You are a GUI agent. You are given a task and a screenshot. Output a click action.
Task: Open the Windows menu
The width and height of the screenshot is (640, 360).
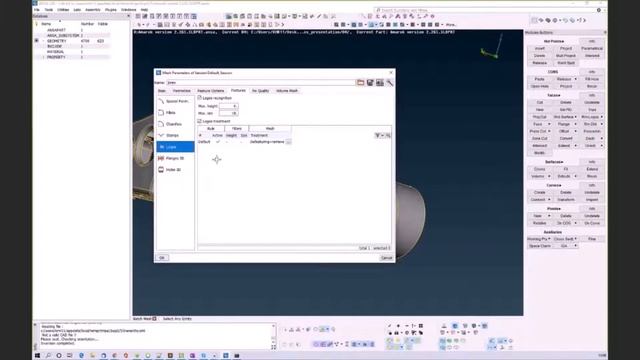[x=129, y=9]
